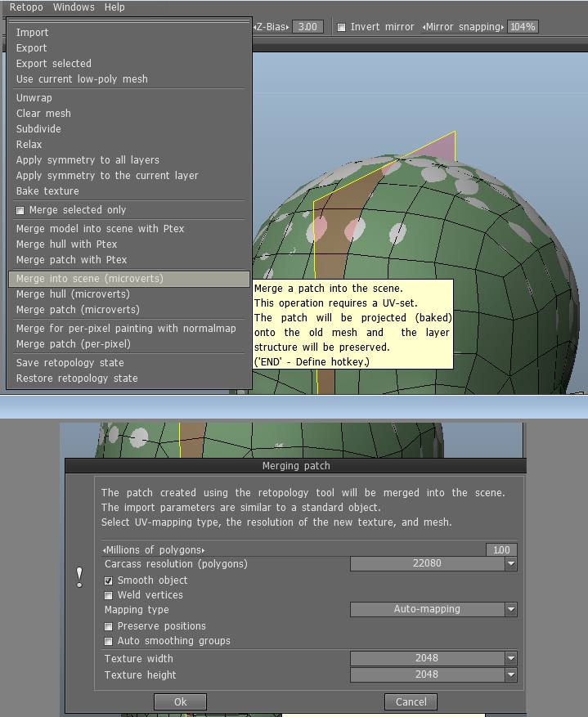
Task: Toggle Merge selected only checkbox
Action: pos(20,210)
